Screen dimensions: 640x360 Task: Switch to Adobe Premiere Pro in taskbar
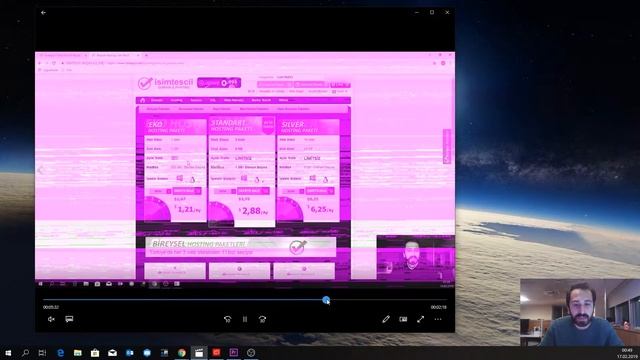click(233, 353)
